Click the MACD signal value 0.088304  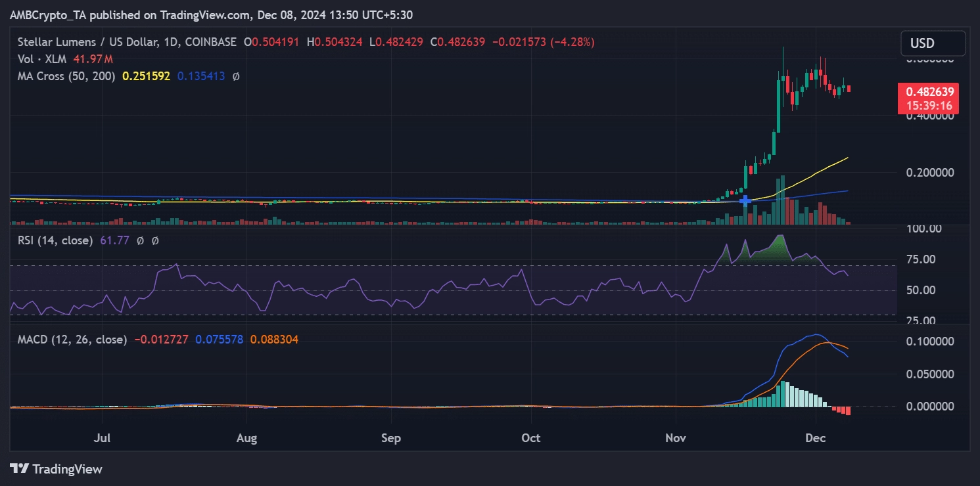tap(274, 340)
